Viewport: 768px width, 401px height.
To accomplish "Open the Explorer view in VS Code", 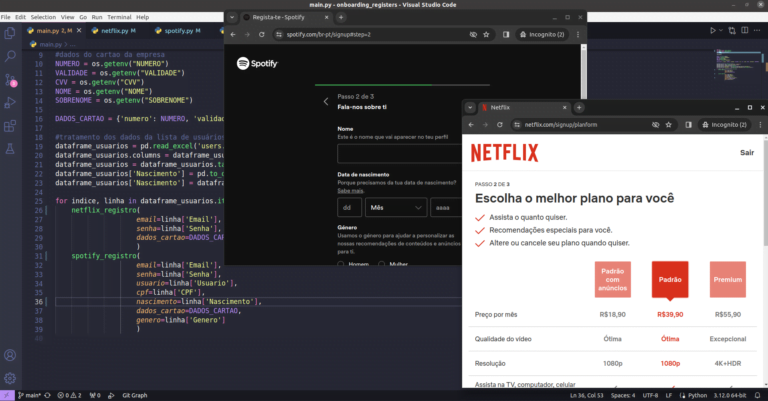I will 10,33.
